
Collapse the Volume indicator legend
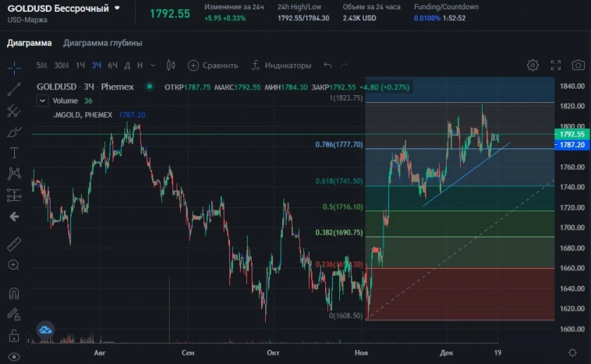coord(43,101)
